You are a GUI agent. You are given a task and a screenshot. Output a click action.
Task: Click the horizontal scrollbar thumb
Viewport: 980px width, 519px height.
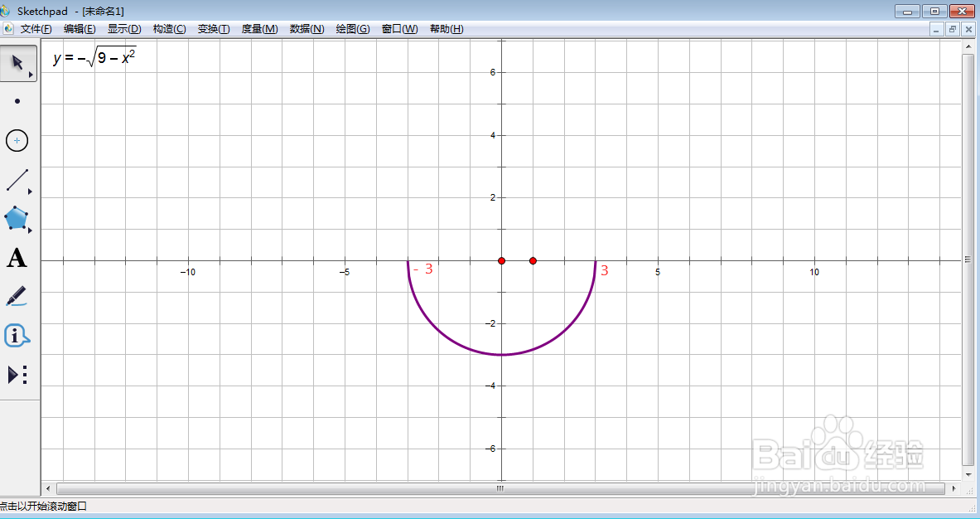(x=500, y=488)
